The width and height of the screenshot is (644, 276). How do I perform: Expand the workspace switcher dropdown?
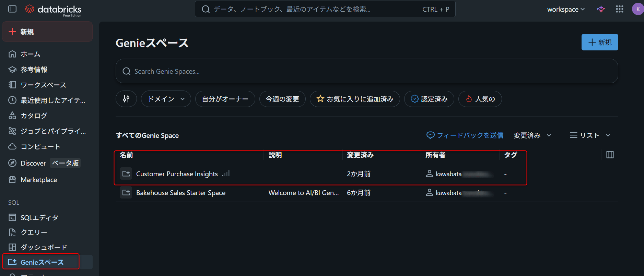coord(566,9)
